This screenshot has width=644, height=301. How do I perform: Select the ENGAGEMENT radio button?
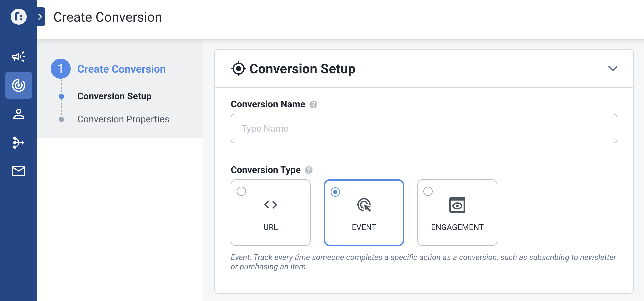(x=428, y=192)
